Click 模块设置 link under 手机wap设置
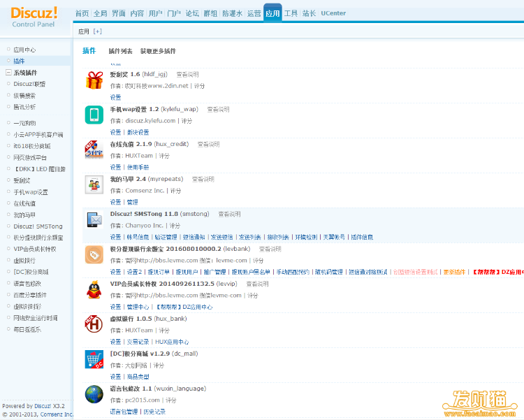The image size is (524, 420). (138, 132)
